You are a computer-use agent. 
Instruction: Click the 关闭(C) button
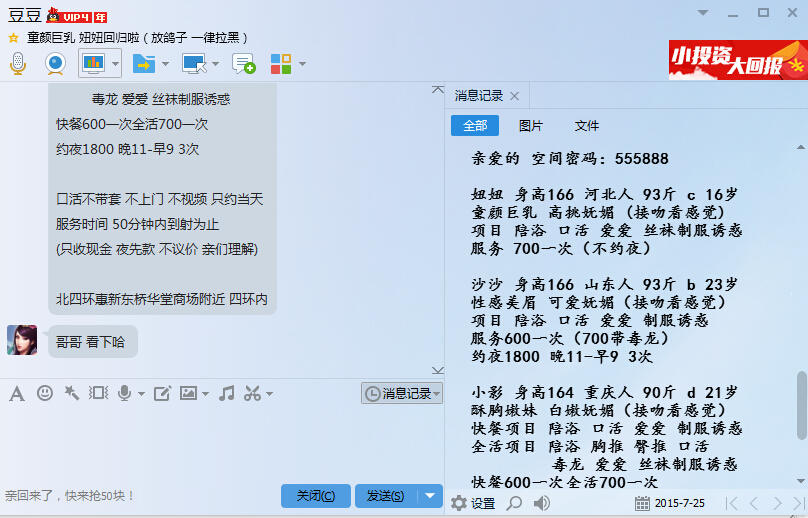tap(316, 496)
